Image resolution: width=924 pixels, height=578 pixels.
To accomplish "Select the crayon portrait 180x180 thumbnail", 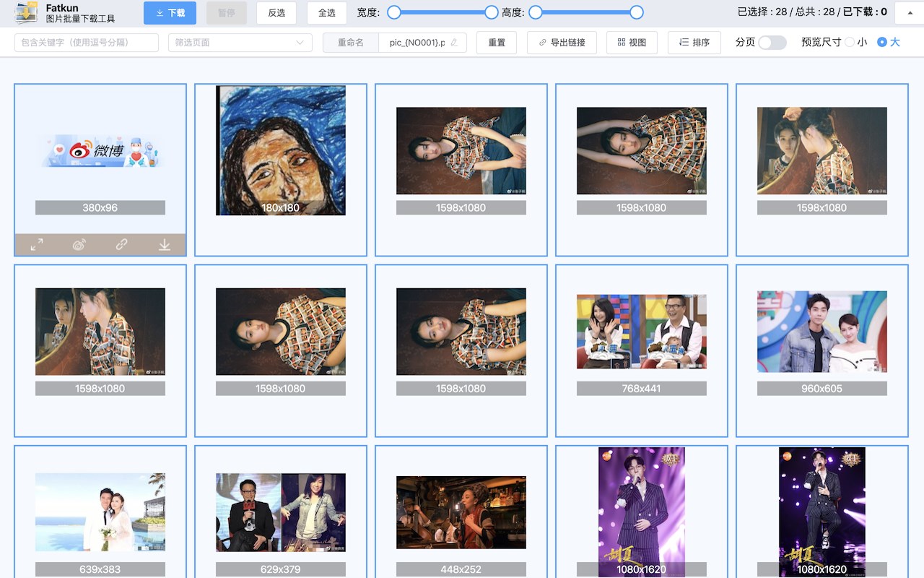I will tap(281, 150).
